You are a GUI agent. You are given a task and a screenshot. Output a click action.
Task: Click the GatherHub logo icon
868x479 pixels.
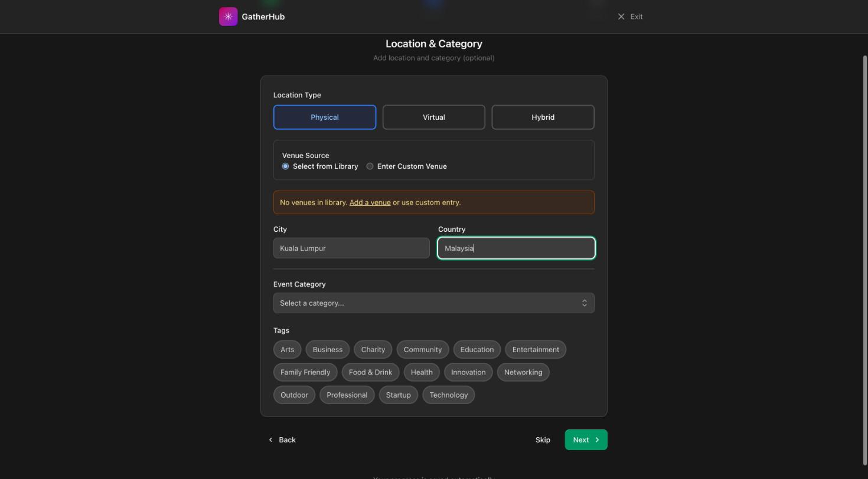(228, 17)
